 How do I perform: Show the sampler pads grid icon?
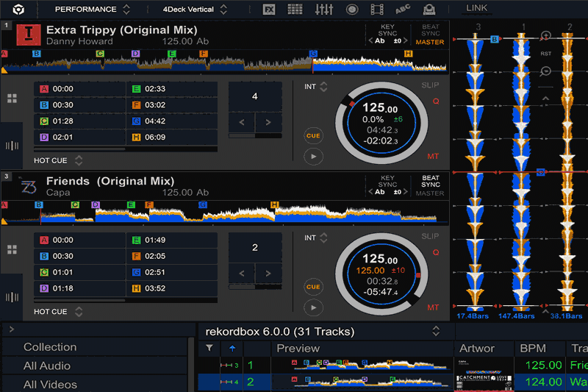point(295,10)
